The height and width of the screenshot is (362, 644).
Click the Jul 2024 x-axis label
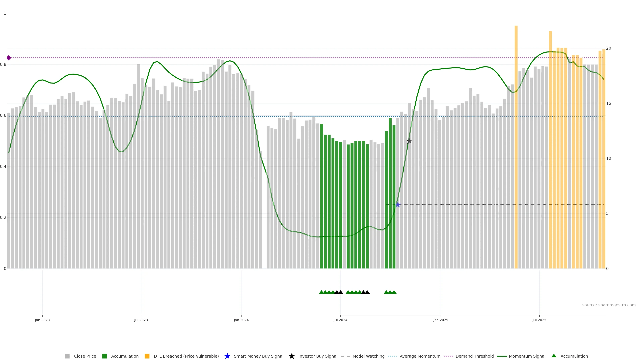point(340,320)
